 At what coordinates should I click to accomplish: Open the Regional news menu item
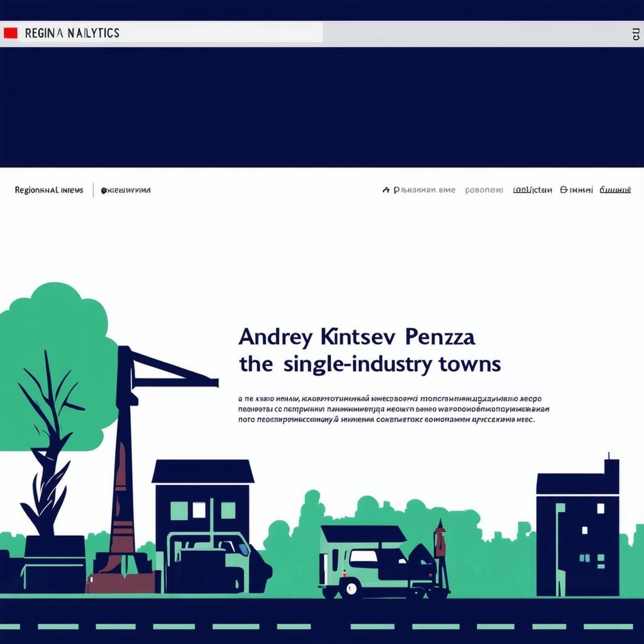coord(49,190)
